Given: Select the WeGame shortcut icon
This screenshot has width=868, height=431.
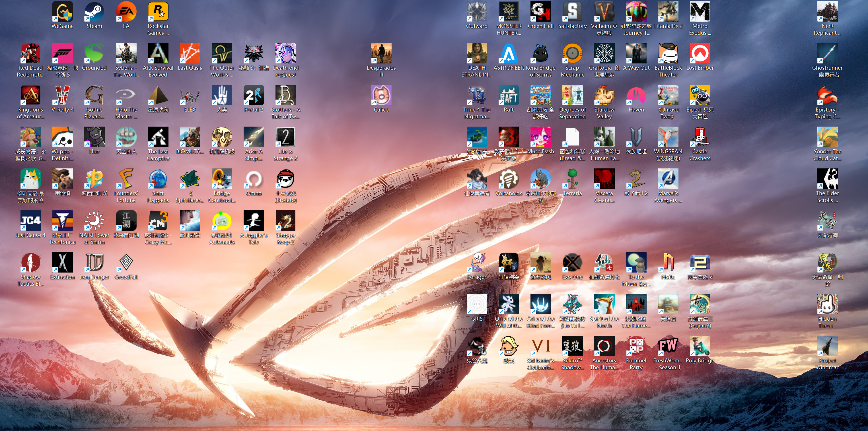Looking at the screenshot, I should 62,11.
